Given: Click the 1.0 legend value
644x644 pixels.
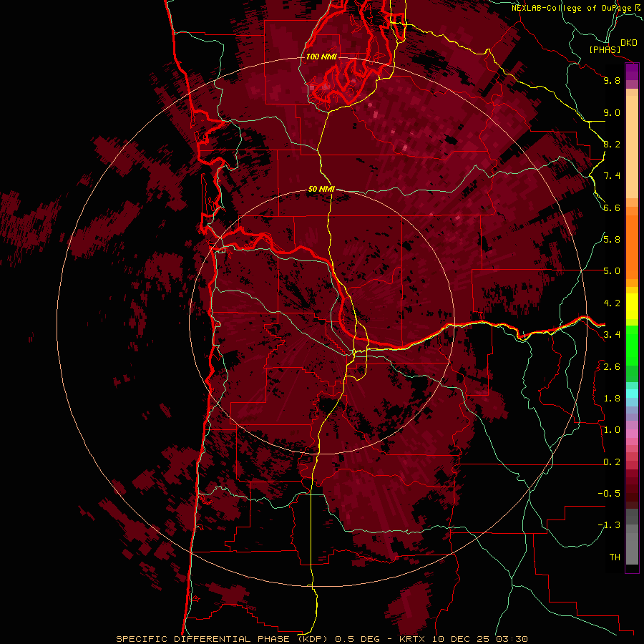Looking at the screenshot, I should [612, 430].
